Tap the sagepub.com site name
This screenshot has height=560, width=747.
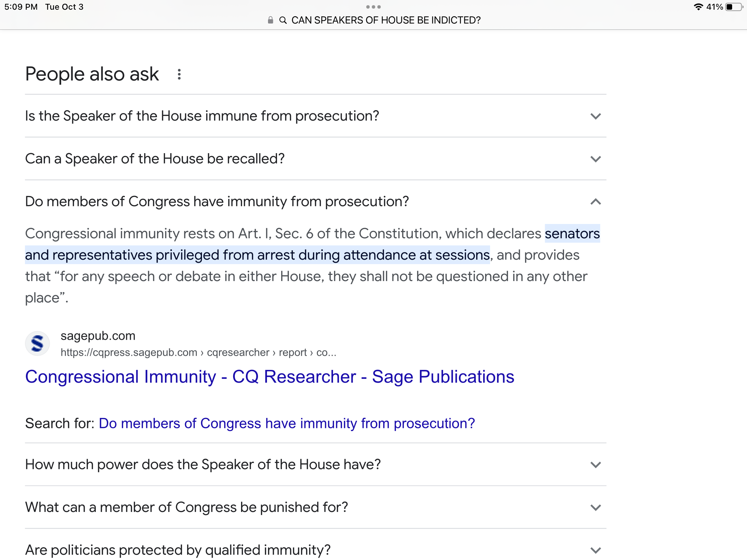[98, 336]
